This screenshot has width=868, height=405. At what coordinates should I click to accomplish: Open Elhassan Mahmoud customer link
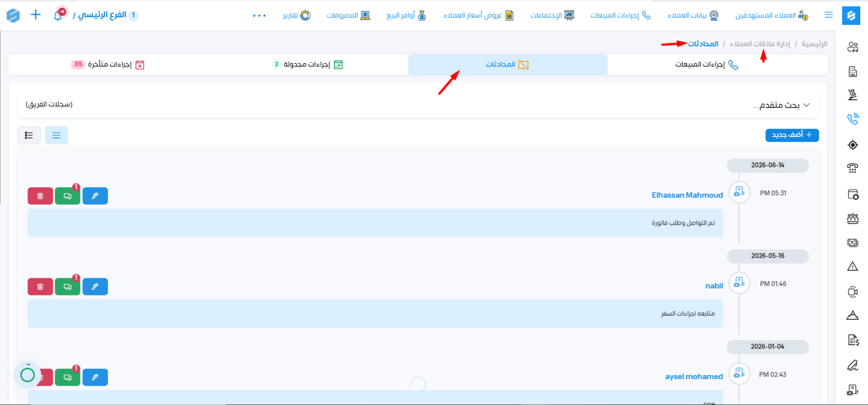point(687,195)
